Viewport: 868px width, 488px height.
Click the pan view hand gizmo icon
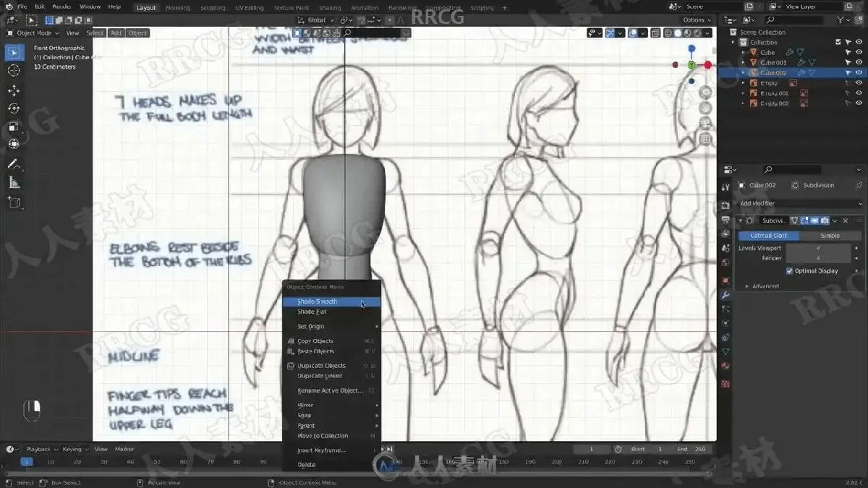[x=705, y=108]
